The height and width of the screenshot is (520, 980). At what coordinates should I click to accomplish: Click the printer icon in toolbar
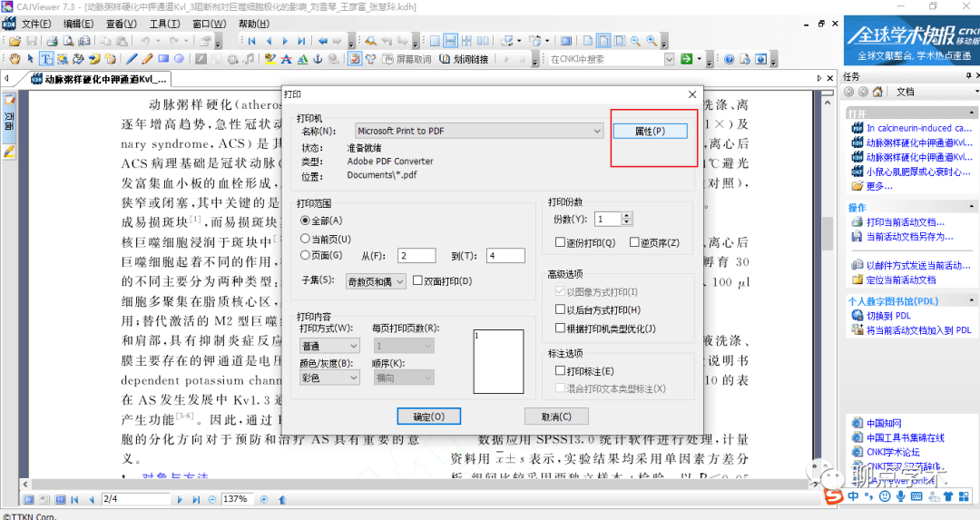pos(53,41)
